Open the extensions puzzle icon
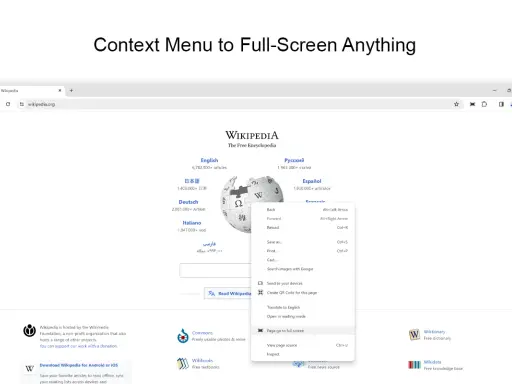 click(484, 104)
